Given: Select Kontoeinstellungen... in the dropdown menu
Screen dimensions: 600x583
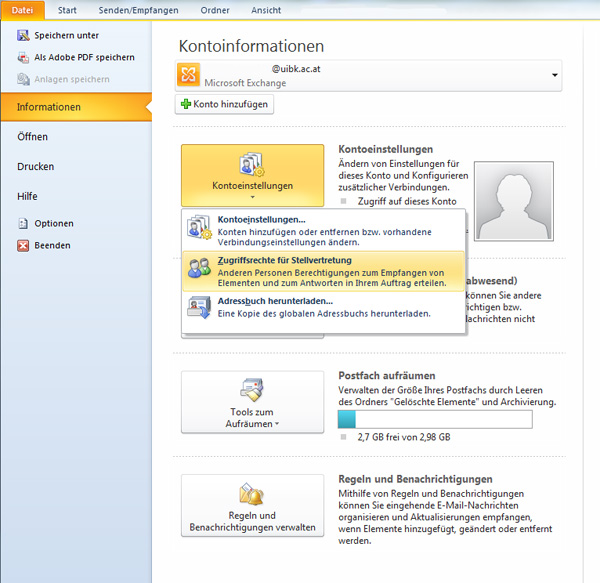Looking at the screenshot, I should [x=323, y=230].
